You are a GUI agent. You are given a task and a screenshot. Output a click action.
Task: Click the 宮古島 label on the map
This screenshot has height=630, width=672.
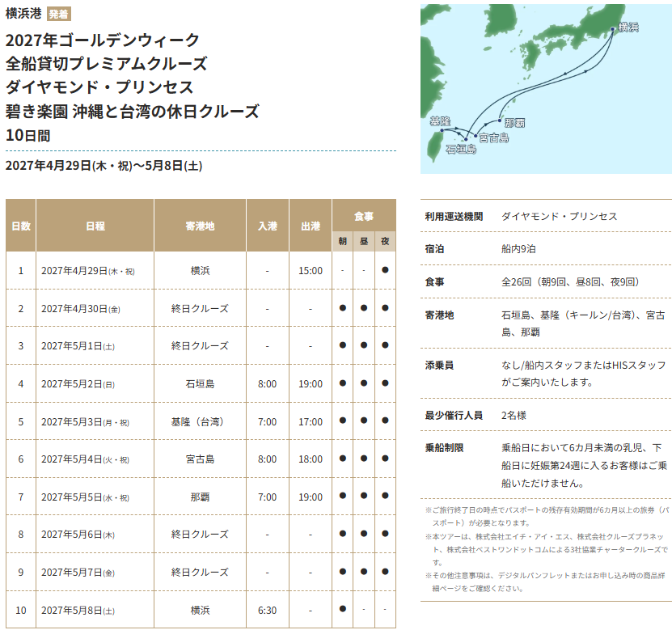[494, 138]
